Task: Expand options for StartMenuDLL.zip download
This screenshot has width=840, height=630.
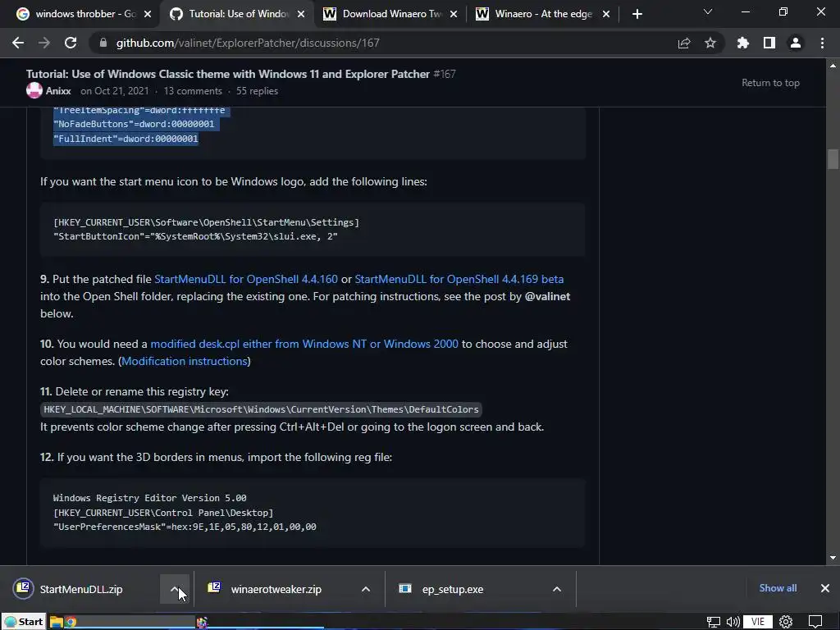Action: pyautogui.click(x=175, y=589)
